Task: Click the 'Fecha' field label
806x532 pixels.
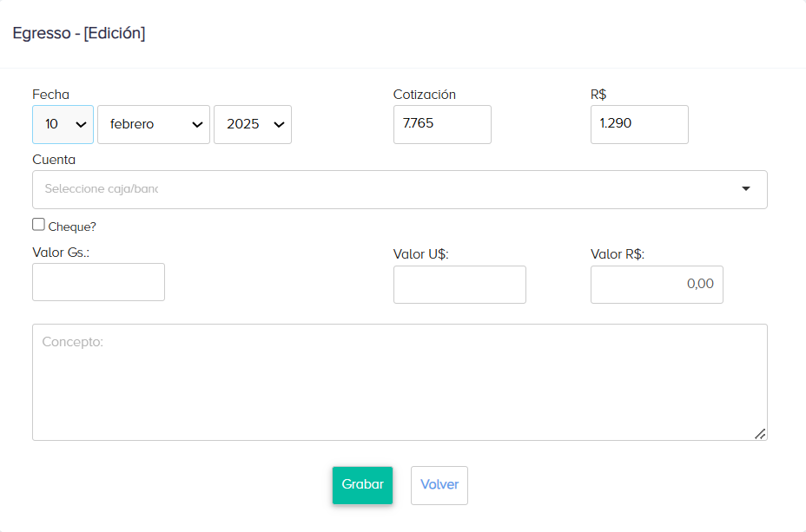Action: point(50,95)
